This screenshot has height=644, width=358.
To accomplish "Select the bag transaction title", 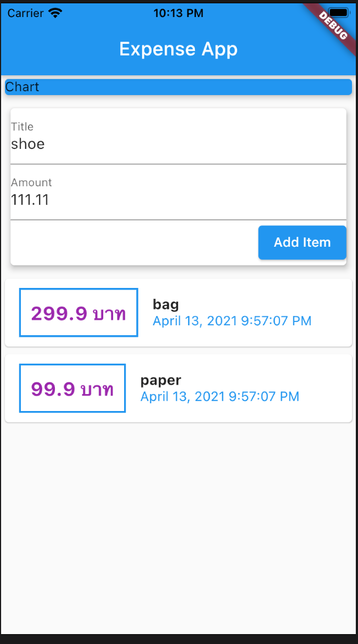I will coord(166,304).
